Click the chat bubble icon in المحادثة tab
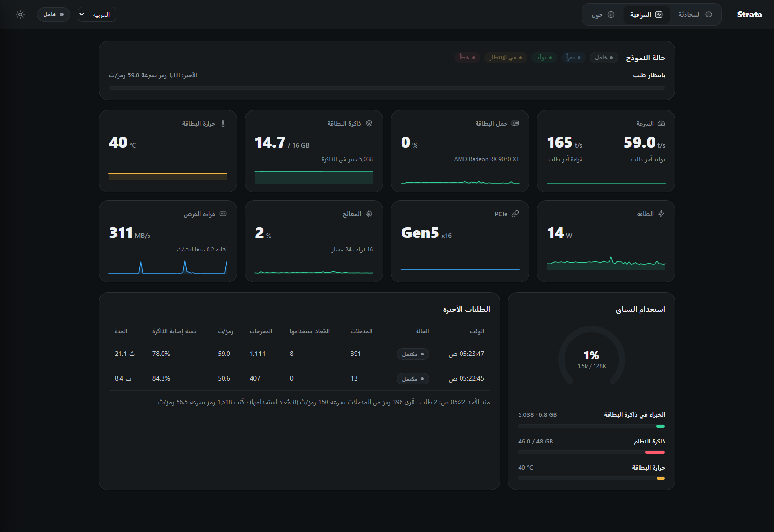 [709, 15]
